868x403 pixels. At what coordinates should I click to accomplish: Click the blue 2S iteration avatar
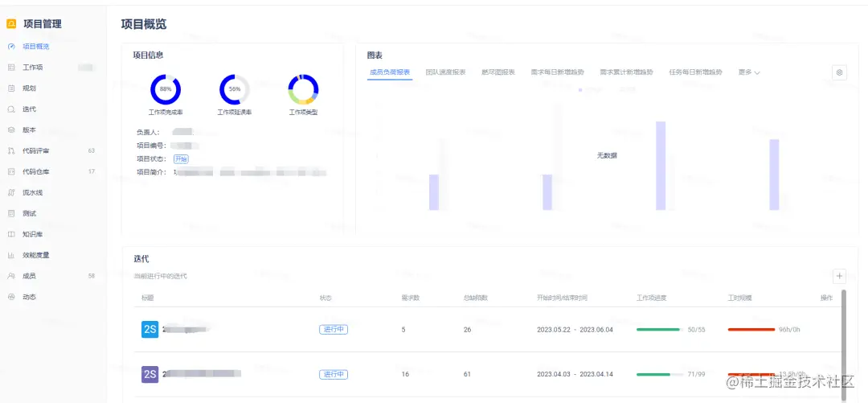coord(150,329)
